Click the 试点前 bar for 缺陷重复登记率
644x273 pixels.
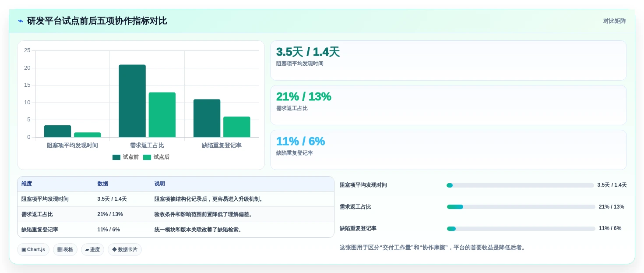click(207, 118)
